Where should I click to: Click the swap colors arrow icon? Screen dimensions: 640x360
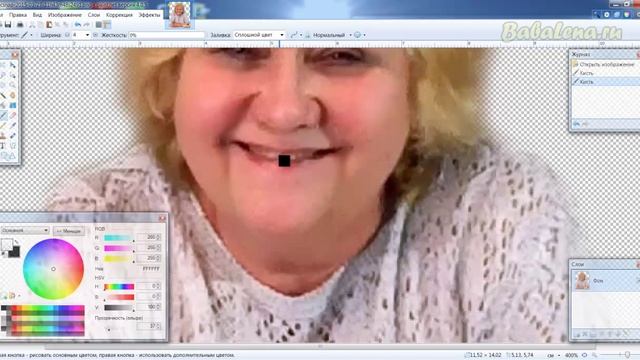(17, 242)
